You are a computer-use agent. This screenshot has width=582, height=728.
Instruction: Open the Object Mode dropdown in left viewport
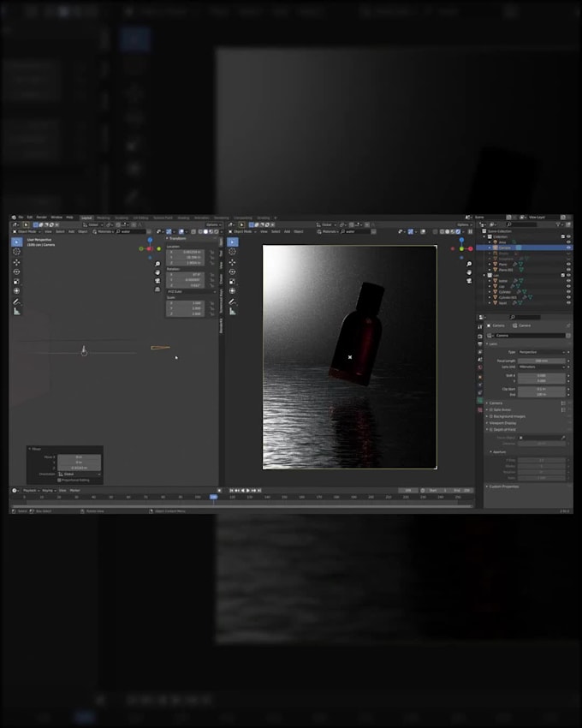click(x=27, y=231)
